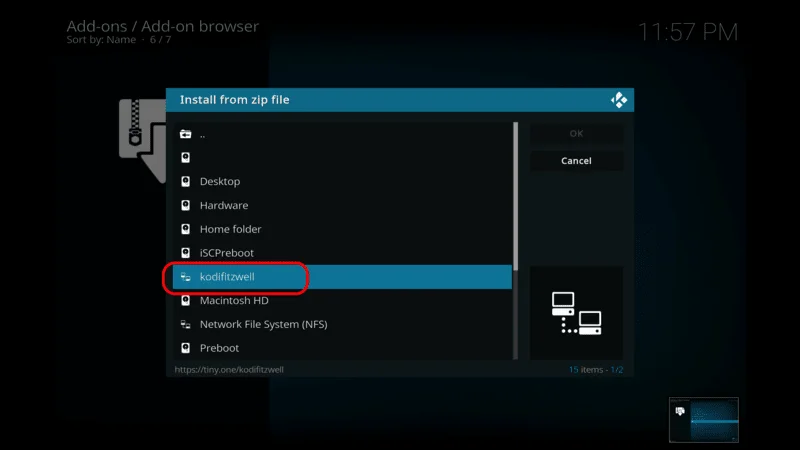Click the disabled OK button

pyautogui.click(x=576, y=134)
